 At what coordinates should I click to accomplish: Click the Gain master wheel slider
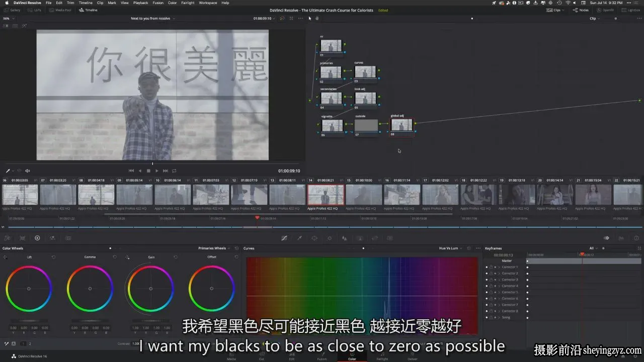tap(151, 321)
